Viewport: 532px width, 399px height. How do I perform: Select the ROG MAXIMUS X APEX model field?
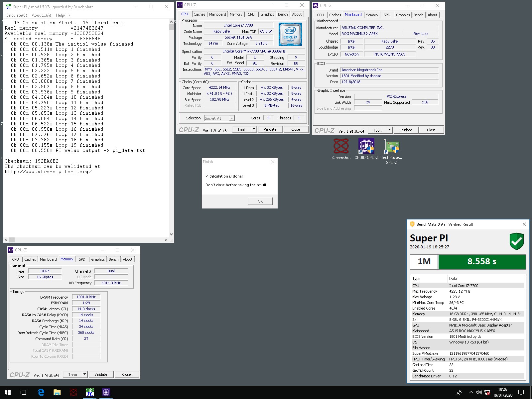(x=371, y=34)
